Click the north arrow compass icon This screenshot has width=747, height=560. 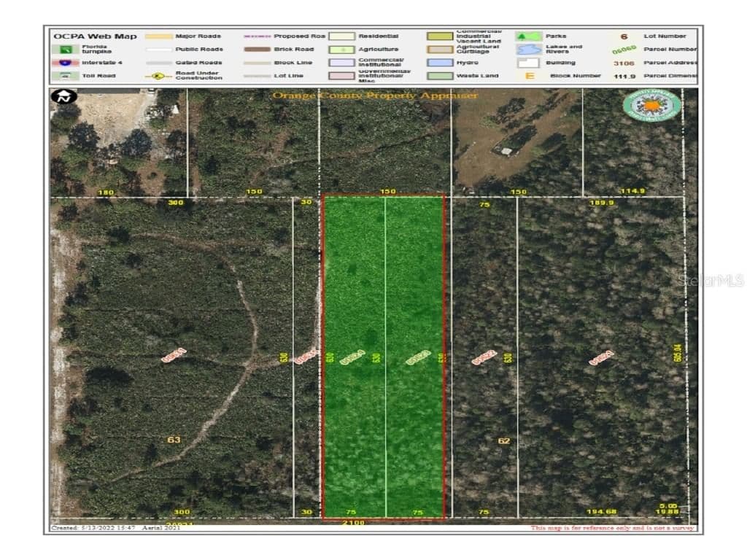[63, 97]
